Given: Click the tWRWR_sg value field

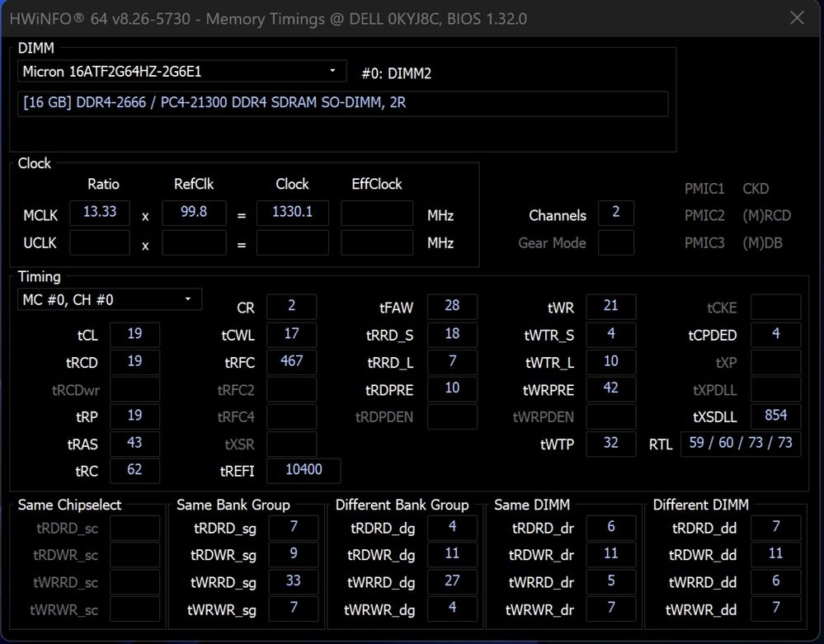Looking at the screenshot, I should [x=294, y=609].
